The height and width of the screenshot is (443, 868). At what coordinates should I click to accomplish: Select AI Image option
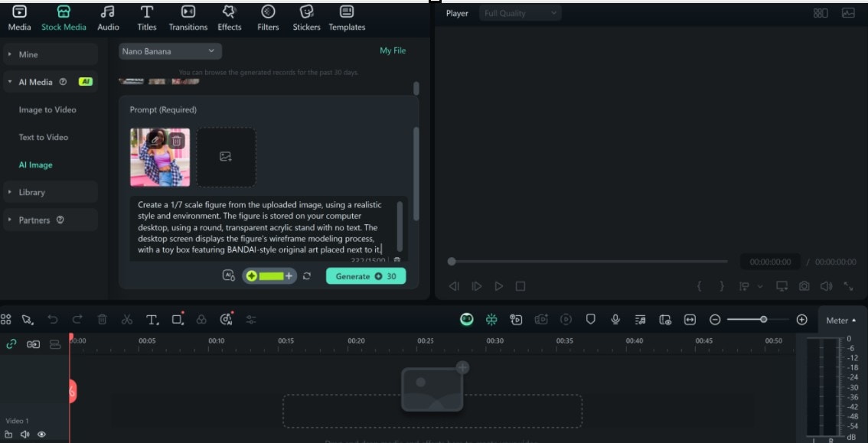(35, 164)
